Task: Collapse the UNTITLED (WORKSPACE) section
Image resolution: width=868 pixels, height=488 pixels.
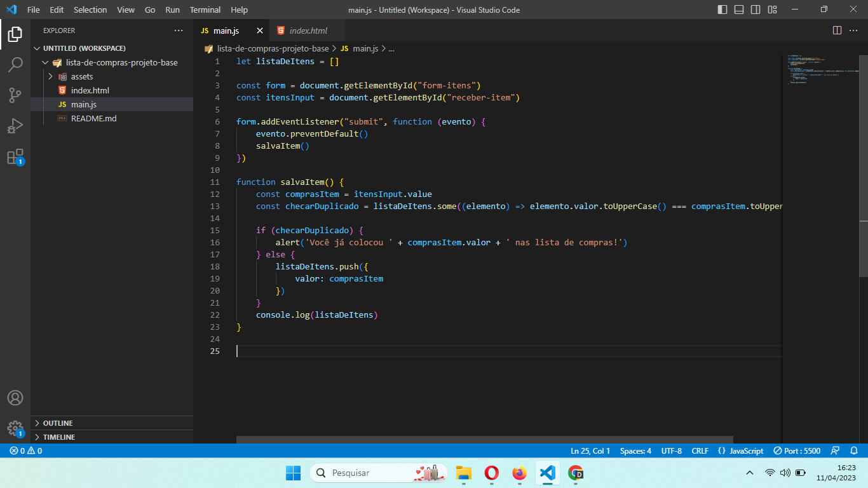Action: 112,48
